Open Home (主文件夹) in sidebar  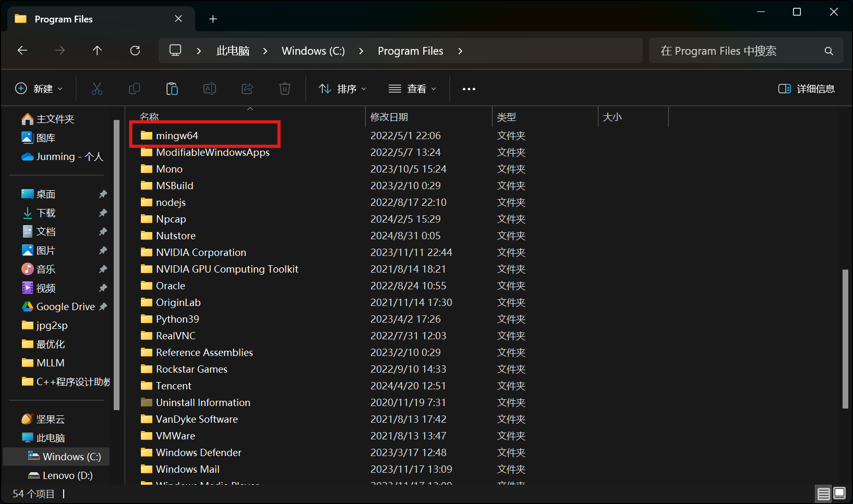(48, 119)
